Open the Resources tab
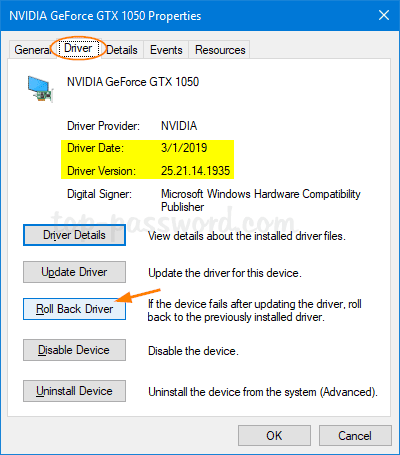Screen dimensions: 400x455 coord(220,50)
